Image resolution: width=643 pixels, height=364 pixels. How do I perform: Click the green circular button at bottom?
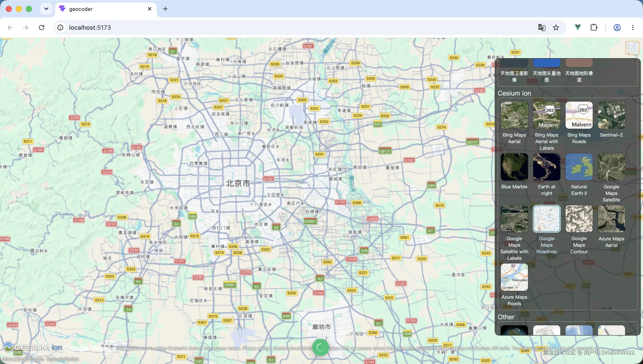pyautogui.click(x=320, y=347)
